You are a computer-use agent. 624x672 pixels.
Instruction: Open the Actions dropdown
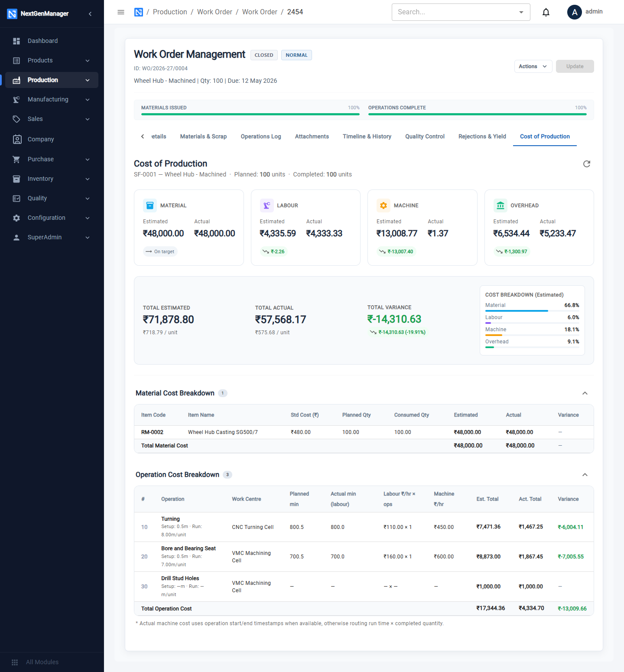tap(533, 66)
